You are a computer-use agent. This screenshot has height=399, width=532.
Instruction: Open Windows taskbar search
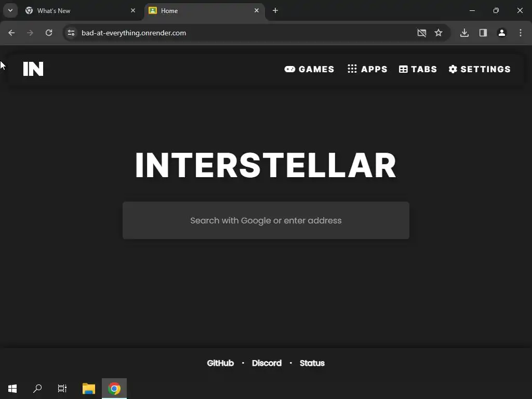click(37, 389)
